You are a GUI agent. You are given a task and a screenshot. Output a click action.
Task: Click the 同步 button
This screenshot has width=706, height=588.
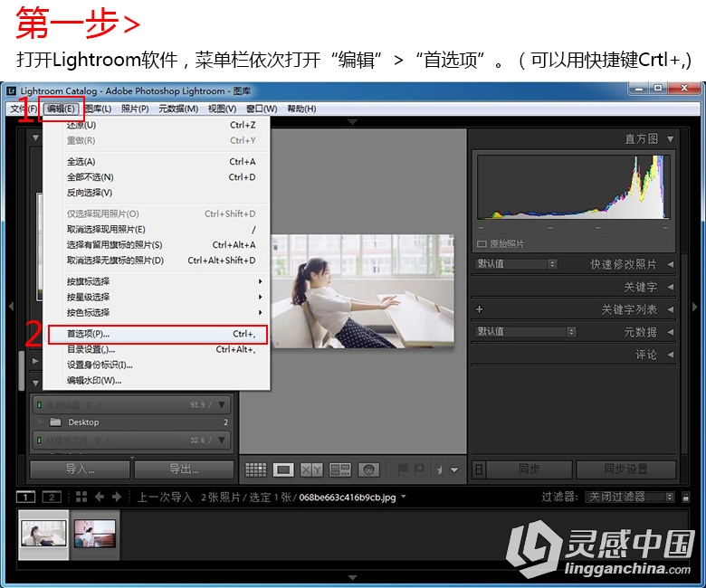tap(529, 469)
